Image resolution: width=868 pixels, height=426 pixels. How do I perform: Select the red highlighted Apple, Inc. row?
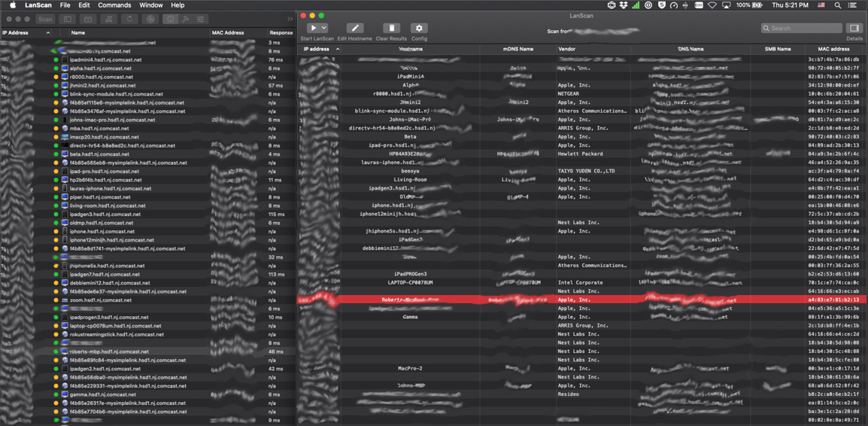(x=574, y=300)
